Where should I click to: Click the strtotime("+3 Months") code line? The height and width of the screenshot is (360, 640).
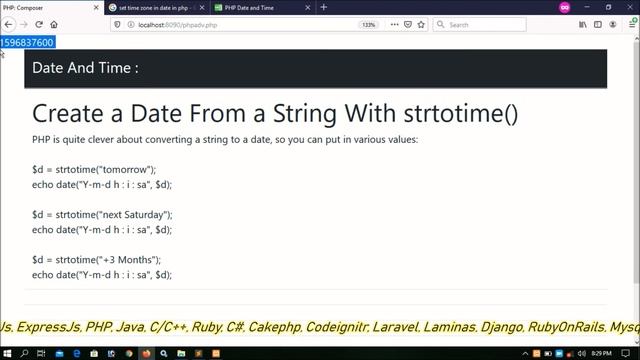click(96, 260)
